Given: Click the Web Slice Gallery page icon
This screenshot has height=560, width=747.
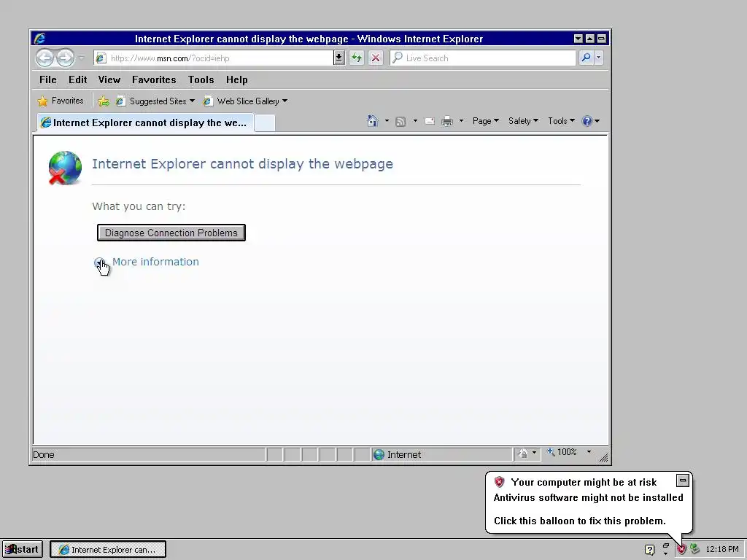Looking at the screenshot, I should click(207, 101).
